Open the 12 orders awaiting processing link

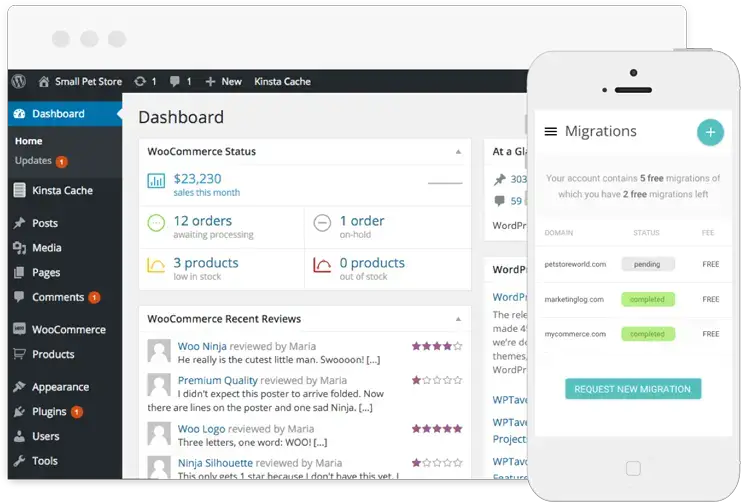(x=213, y=227)
